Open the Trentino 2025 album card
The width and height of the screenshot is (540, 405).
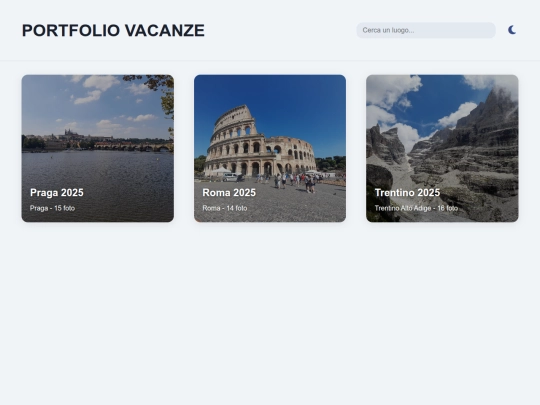coord(442,148)
